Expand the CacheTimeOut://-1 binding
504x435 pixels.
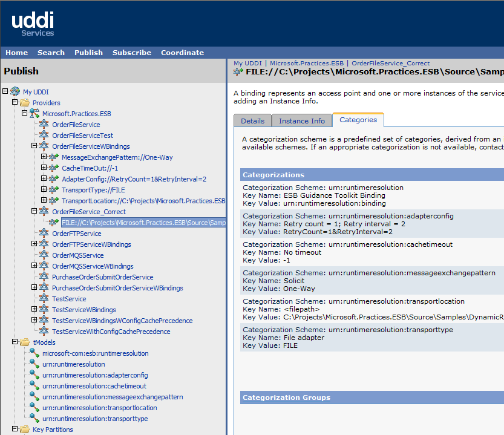tap(44, 168)
